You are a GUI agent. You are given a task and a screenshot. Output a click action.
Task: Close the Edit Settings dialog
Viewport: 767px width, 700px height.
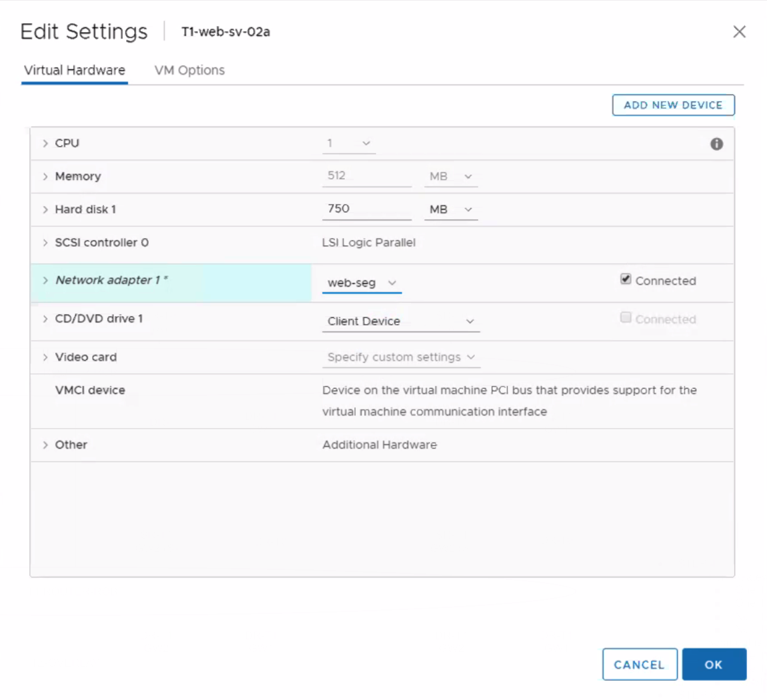tap(739, 32)
